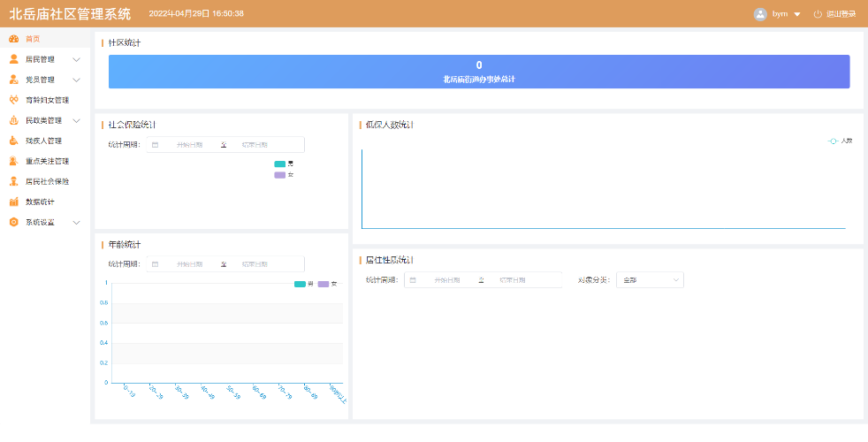Click the 90岁以上 age axis label
This screenshot has height=442, width=868.
click(339, 393)
